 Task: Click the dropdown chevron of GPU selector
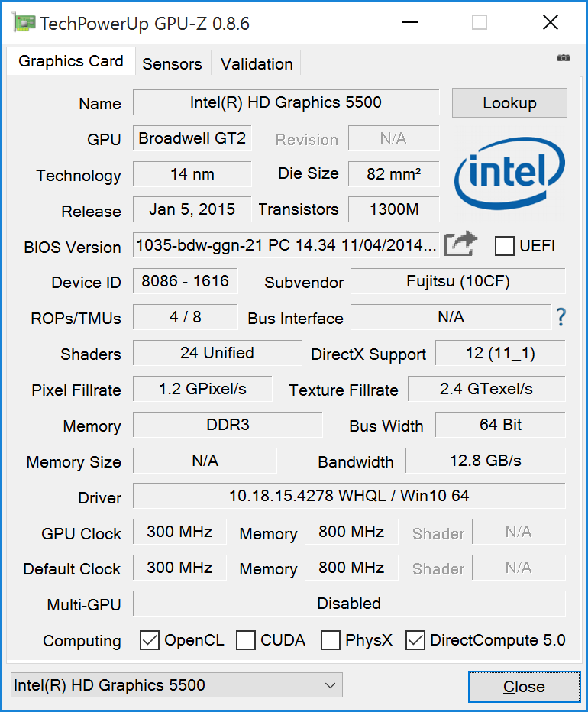[331, 685]
